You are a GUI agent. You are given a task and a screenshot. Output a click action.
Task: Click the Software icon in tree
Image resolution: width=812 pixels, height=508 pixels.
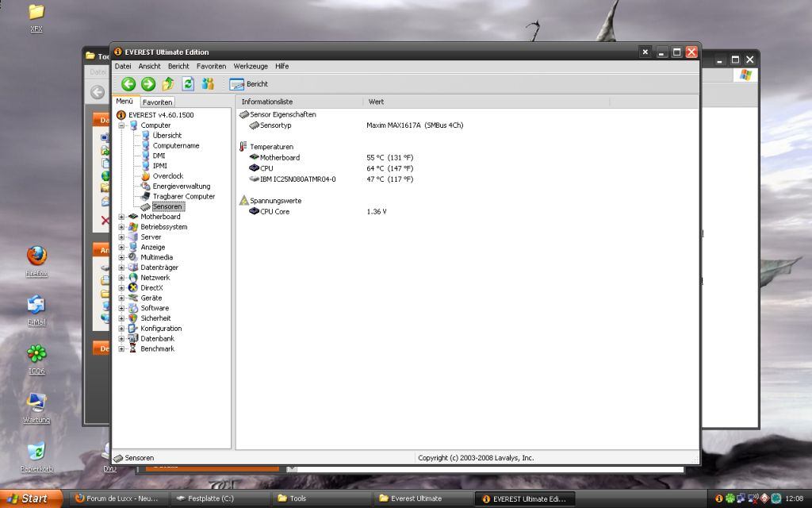(x=133, y=308)
